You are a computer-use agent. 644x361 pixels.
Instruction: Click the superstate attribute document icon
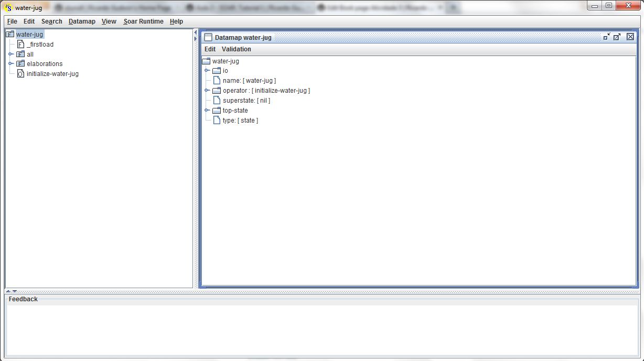coord(217,101)
